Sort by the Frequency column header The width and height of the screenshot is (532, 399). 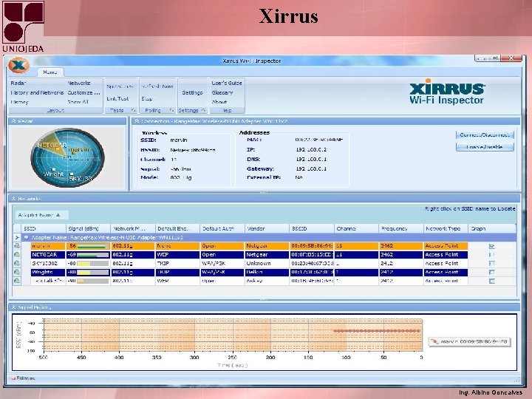pos(401,228)
